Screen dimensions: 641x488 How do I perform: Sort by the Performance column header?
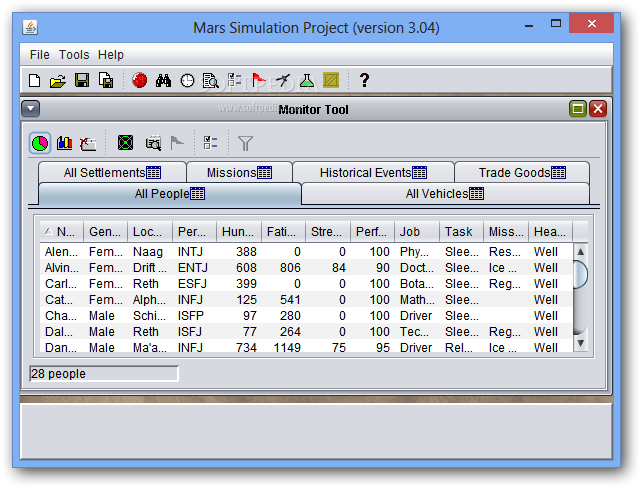pyautogui.click(x=372, y=232)
